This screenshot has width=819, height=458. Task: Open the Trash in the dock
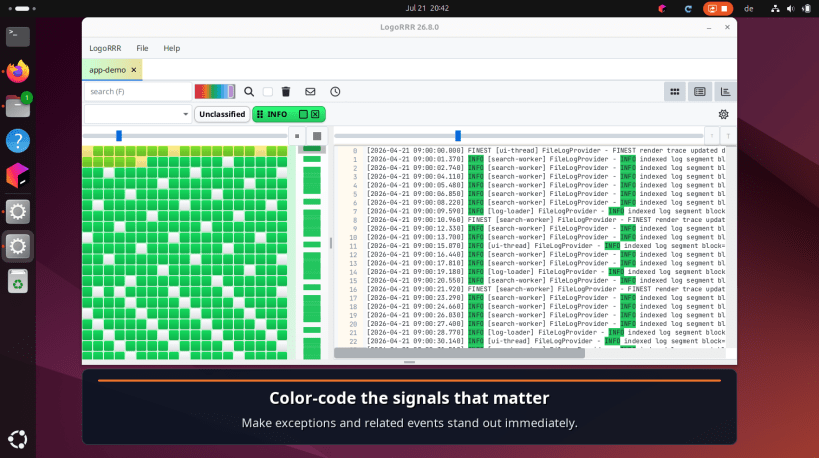(x=18, y=281)
